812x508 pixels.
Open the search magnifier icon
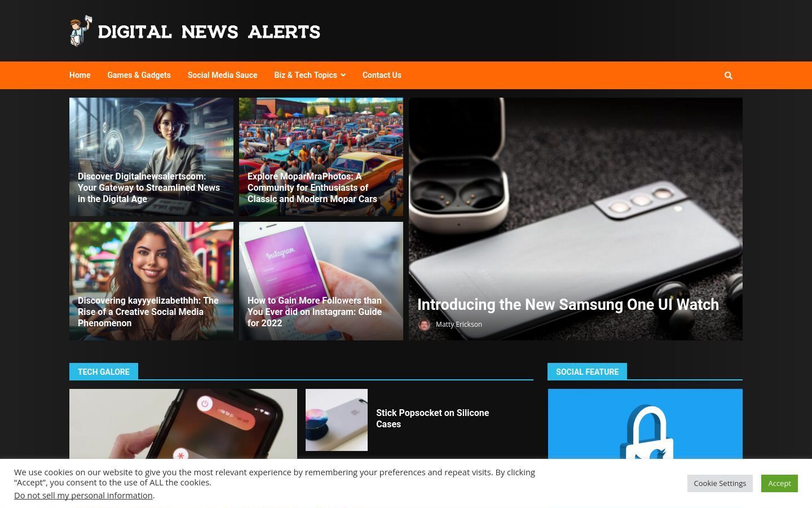728,75
